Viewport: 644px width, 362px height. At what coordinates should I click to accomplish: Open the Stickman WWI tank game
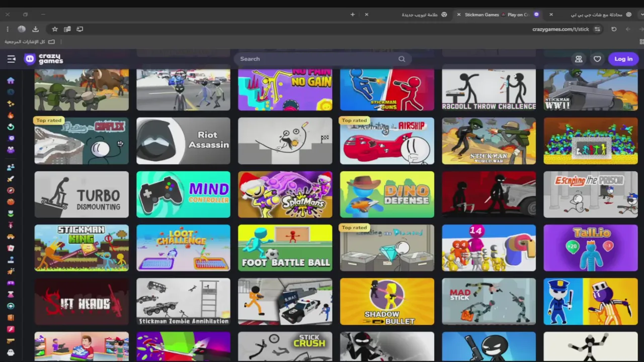pos(591,90)
